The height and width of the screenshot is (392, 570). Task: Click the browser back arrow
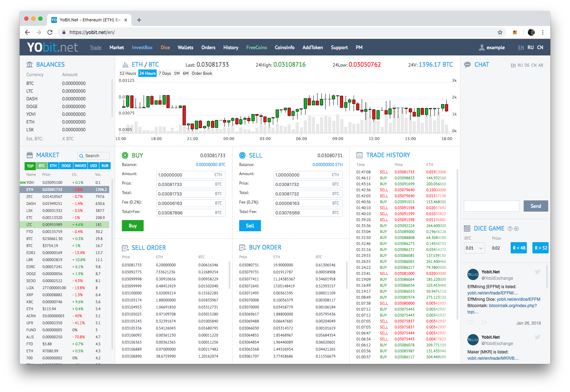pyautogui.click(x=27, y=32)
